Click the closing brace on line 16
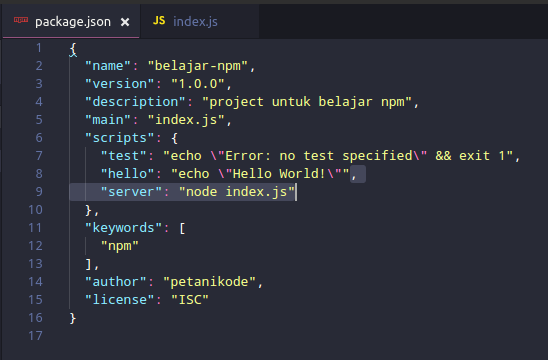The height and width of the screenshot is (360, 548). coord(73,318)
